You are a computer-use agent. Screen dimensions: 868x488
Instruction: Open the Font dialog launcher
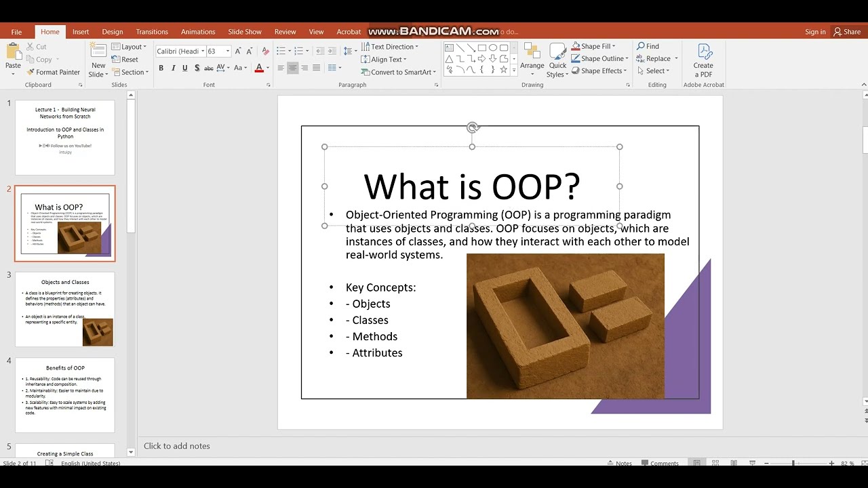(269, 85)
